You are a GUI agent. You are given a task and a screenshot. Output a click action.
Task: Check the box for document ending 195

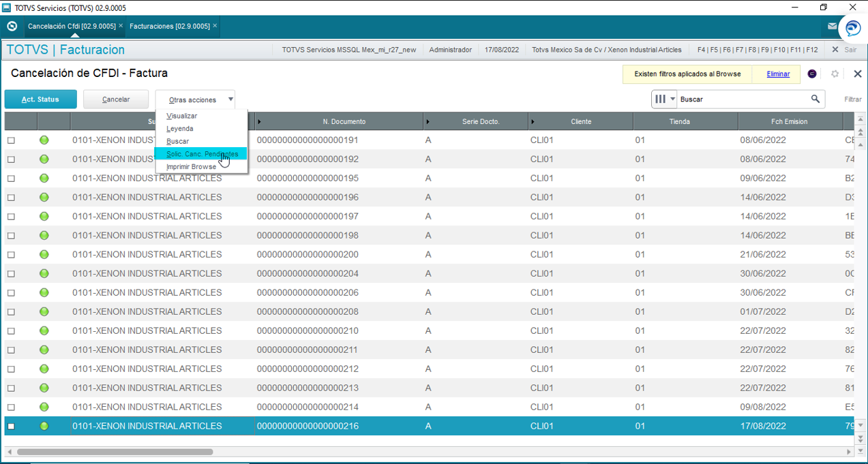(11, 179)
